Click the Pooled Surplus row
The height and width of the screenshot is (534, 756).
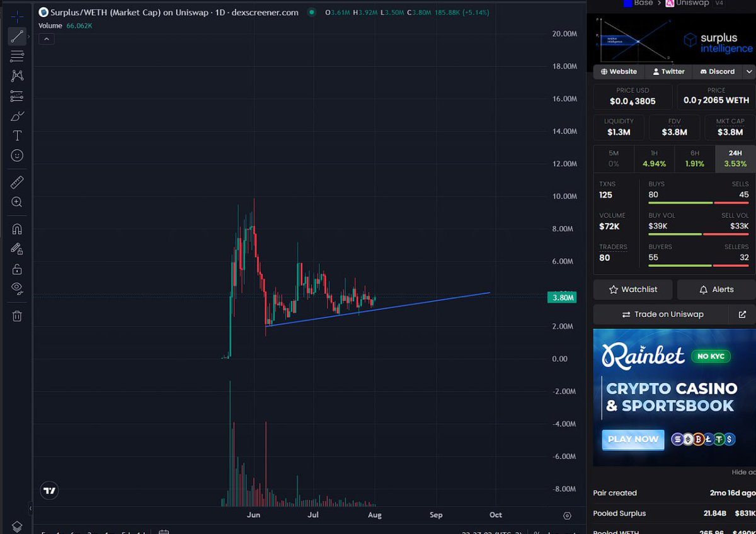point(674,513)
